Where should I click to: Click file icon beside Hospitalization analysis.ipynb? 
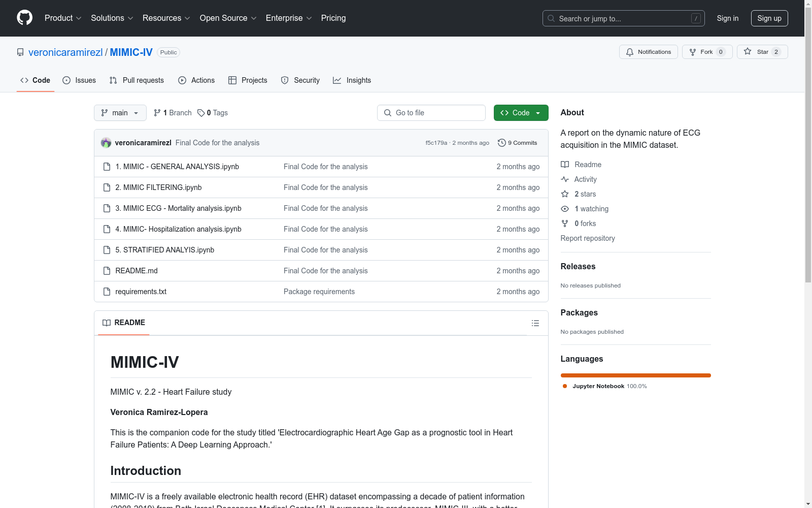(x=107, y=229)
